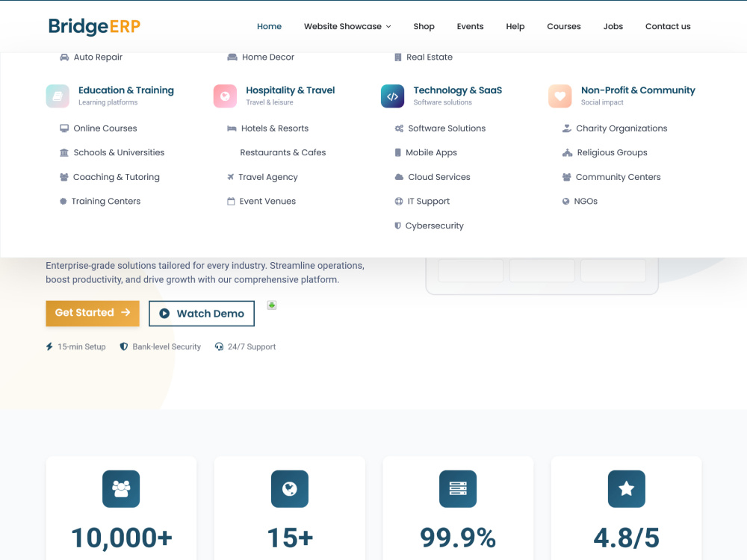Select Community Centers
This screenshot has height=560, width=747.
(618, 177)
